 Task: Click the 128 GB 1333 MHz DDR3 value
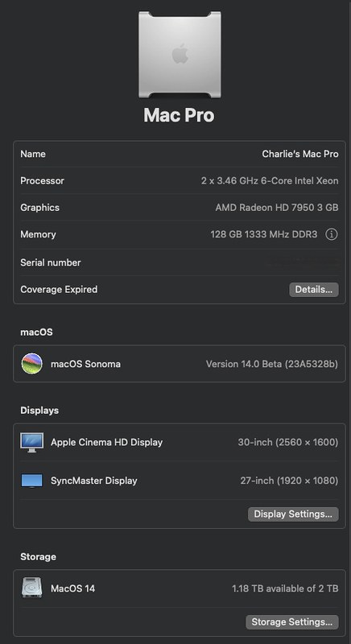pos(263,234)
